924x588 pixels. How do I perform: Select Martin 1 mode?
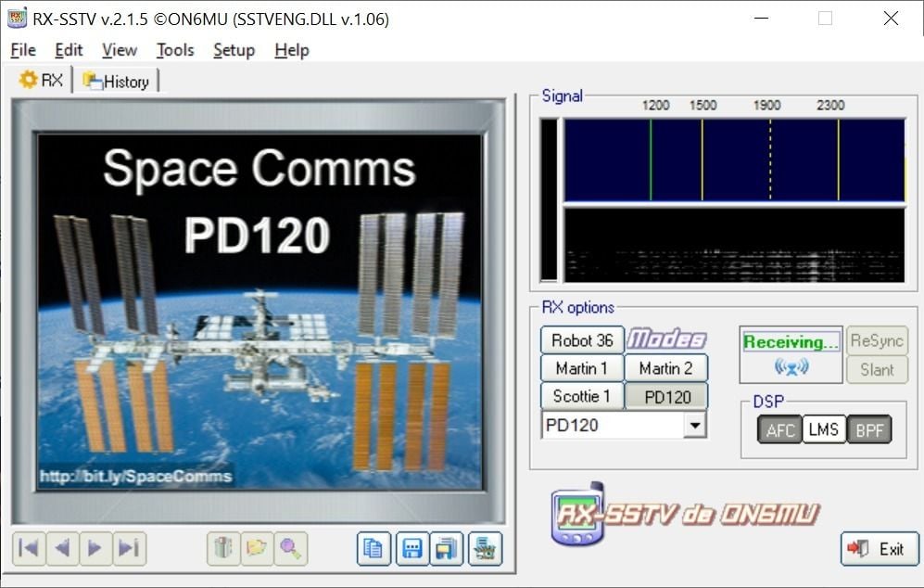pyautogui.click(x=582, y=368)
